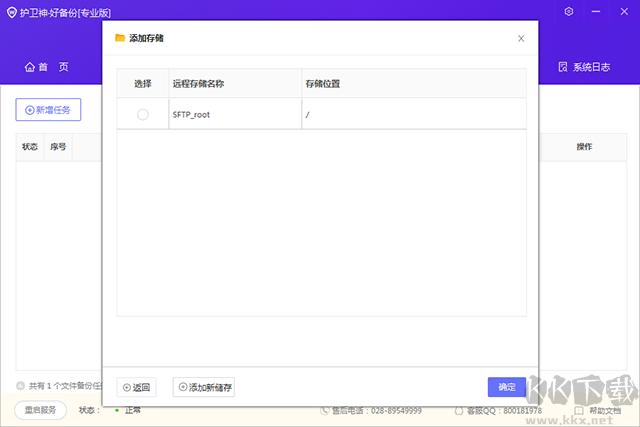Click the 确定 confirm button
The height and width of the screenshot is (427, 640).
tap(507, 387)
